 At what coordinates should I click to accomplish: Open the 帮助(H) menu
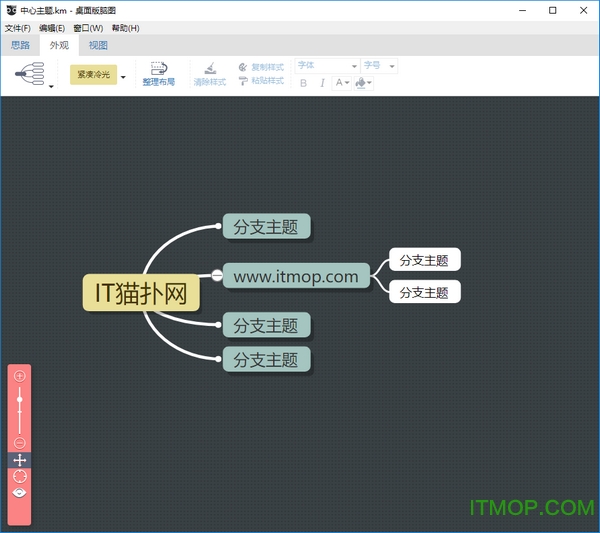click(x=126, y=28)
